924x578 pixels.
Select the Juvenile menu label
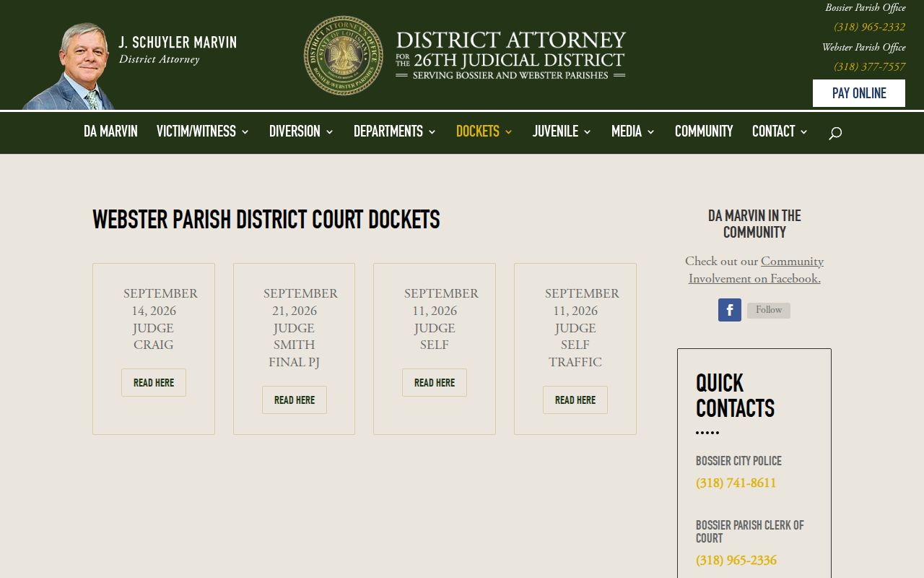coord(555,131)
